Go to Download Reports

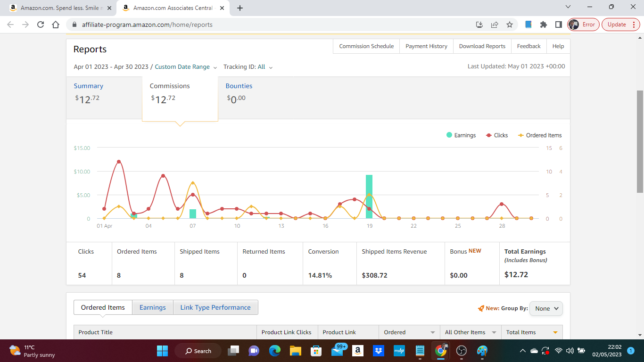(482, 46)
